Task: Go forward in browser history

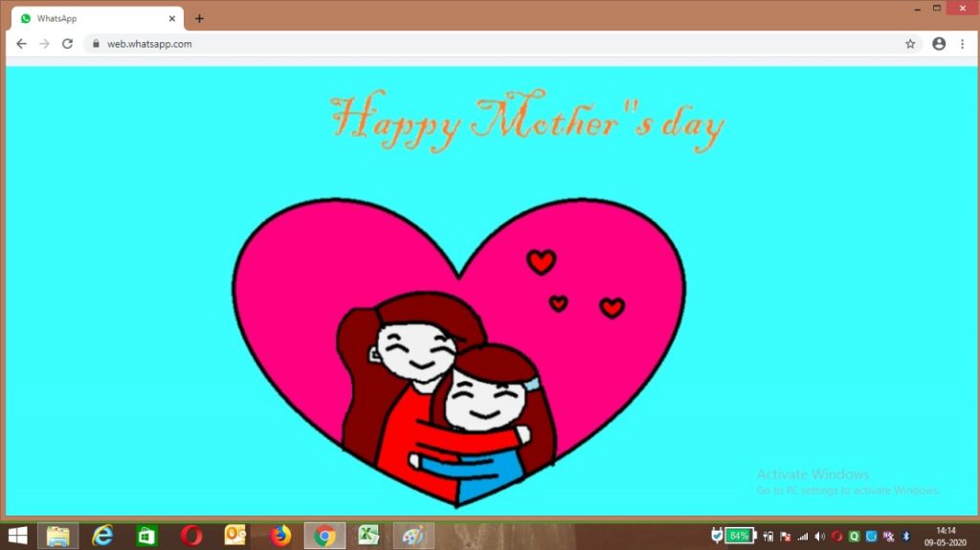Action: coord(44,44)
